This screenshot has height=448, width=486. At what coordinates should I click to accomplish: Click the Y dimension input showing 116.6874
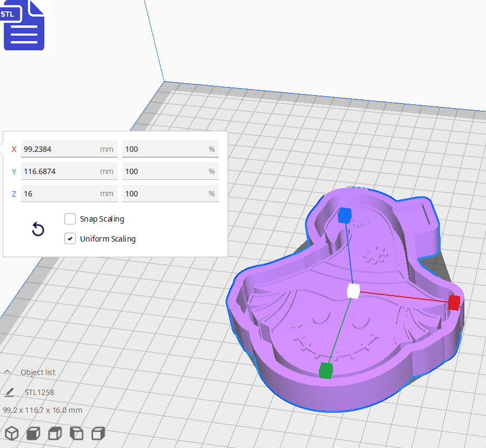point(69,171)
